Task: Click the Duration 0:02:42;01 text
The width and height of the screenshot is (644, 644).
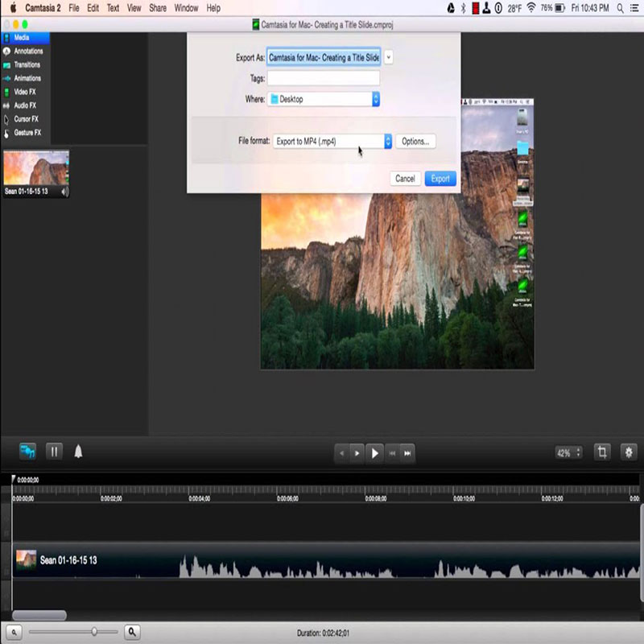Action: 324,633
